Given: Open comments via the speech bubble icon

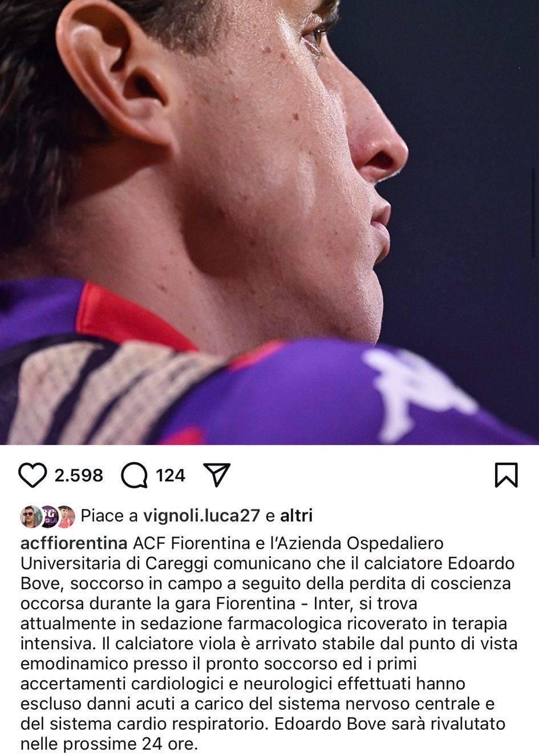Looking at the screenshot, I should (135, 475).
